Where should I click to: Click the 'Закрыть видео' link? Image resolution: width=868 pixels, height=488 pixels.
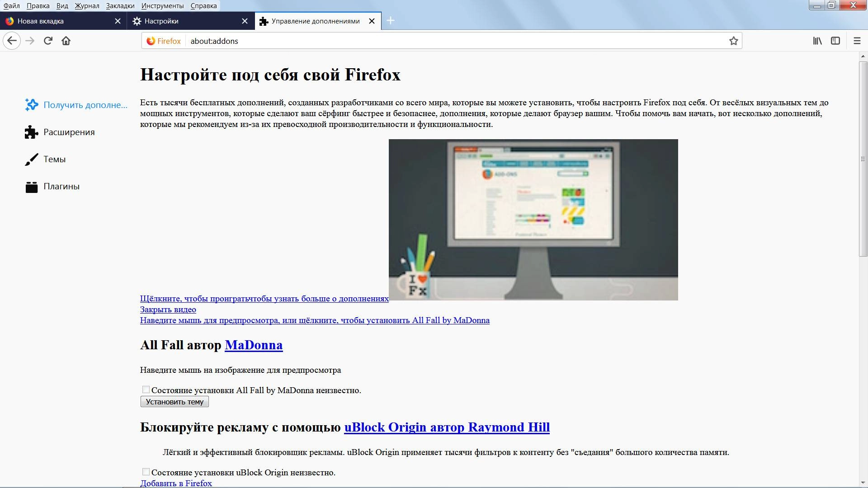point(168,310)
